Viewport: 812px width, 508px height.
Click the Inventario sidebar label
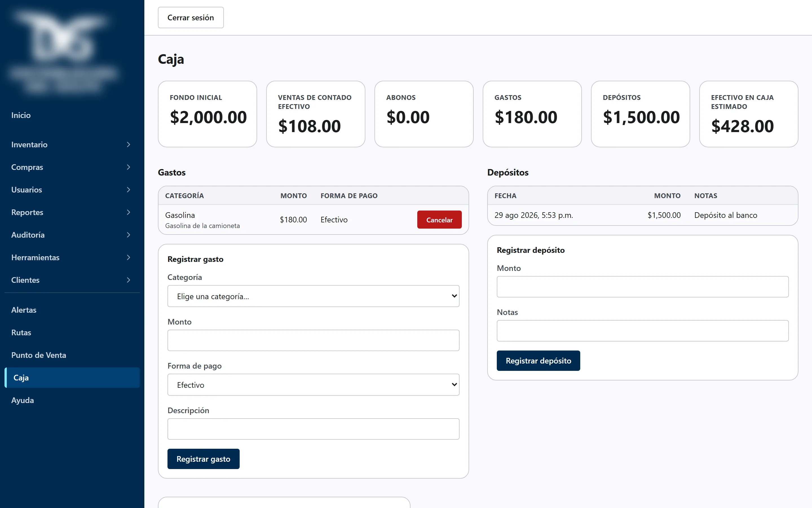(29, 144)
